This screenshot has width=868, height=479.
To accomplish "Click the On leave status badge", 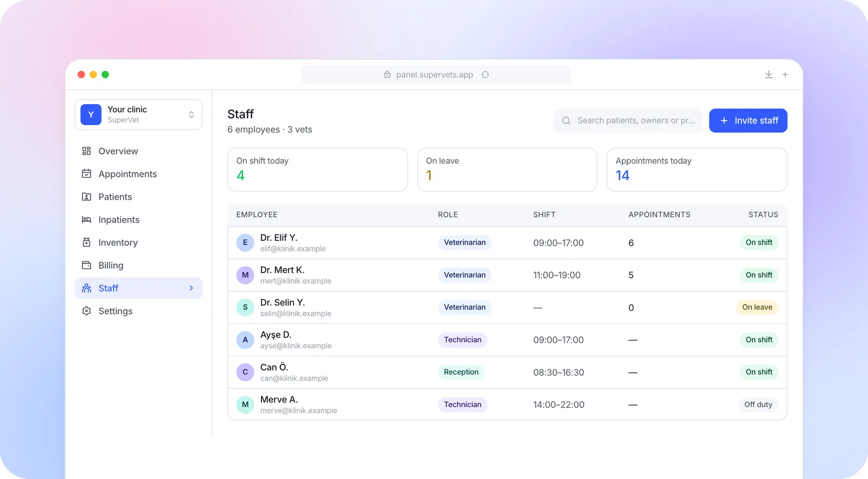I will [x=757, y=307].
